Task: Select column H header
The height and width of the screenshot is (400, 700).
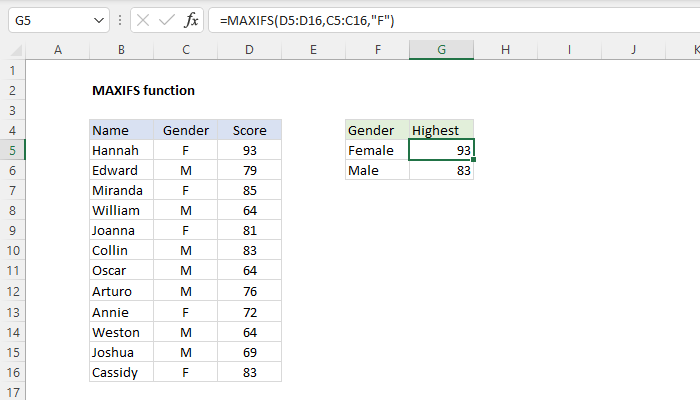Action: click(505, 50)
